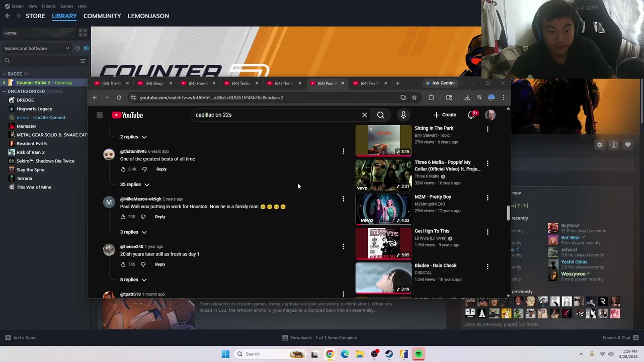The width and height of the screenshot is (644, 362).
Task: Switch Steam library to grid view icon
Action: [x=83, y=33]
